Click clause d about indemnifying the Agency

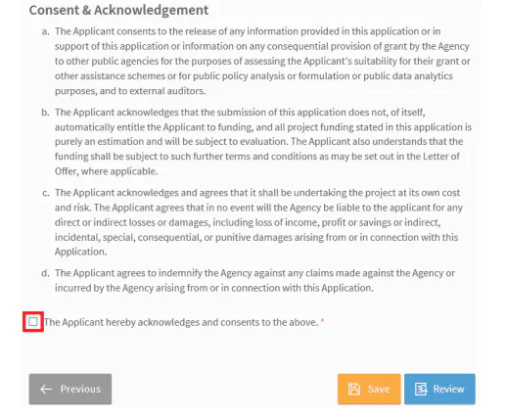point(254,280)
